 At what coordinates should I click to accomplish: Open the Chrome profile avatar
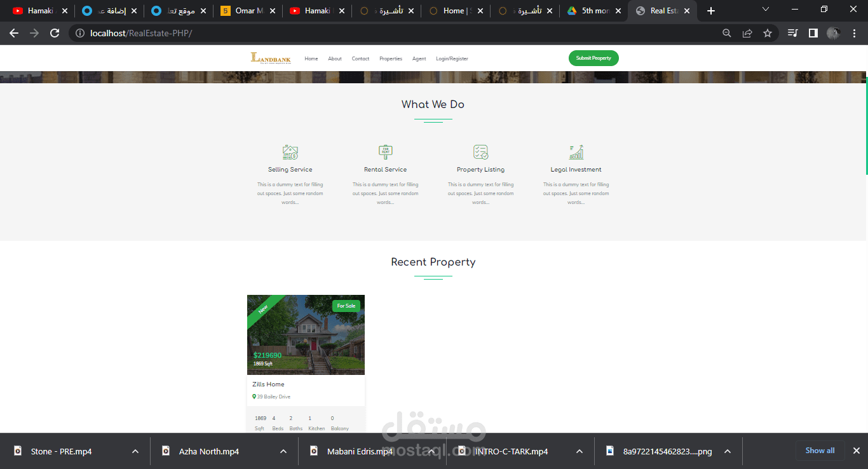tap(833, 33)
